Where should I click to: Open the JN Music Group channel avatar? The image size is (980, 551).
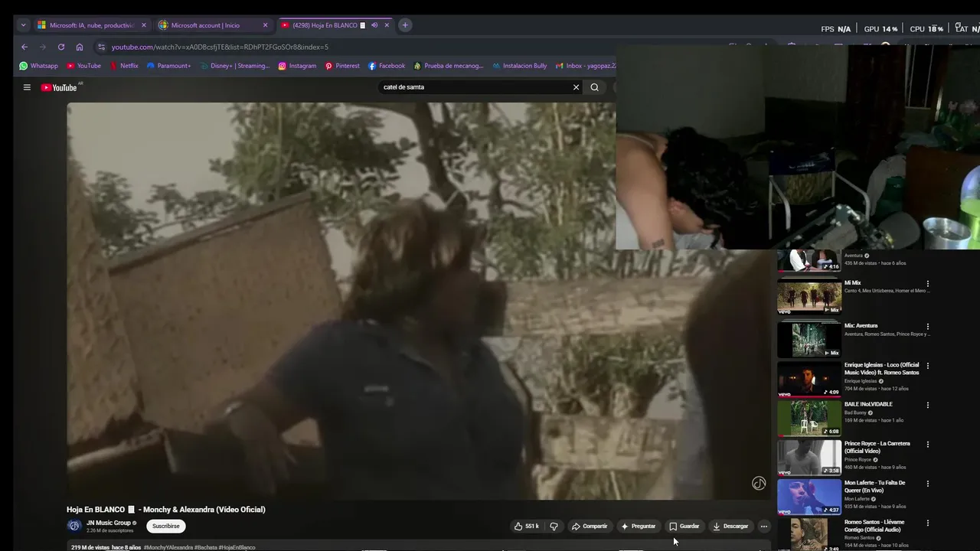point(74,526)
